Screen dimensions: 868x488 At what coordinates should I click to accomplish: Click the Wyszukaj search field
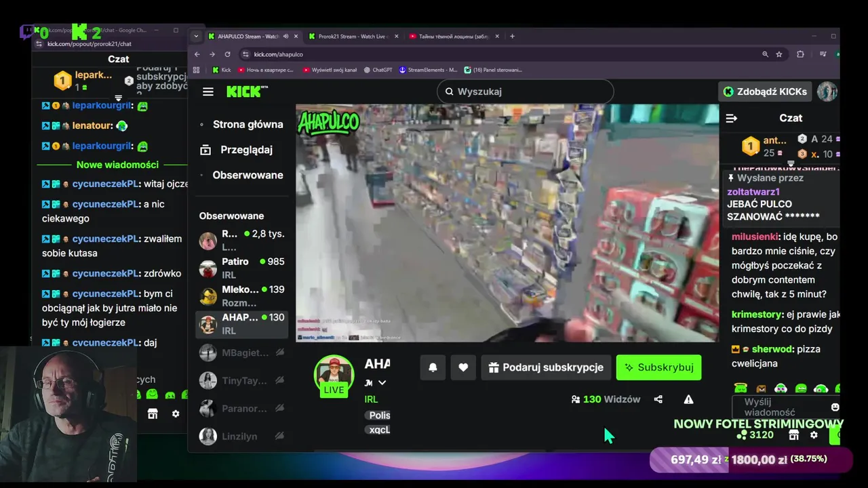[526, 91]
